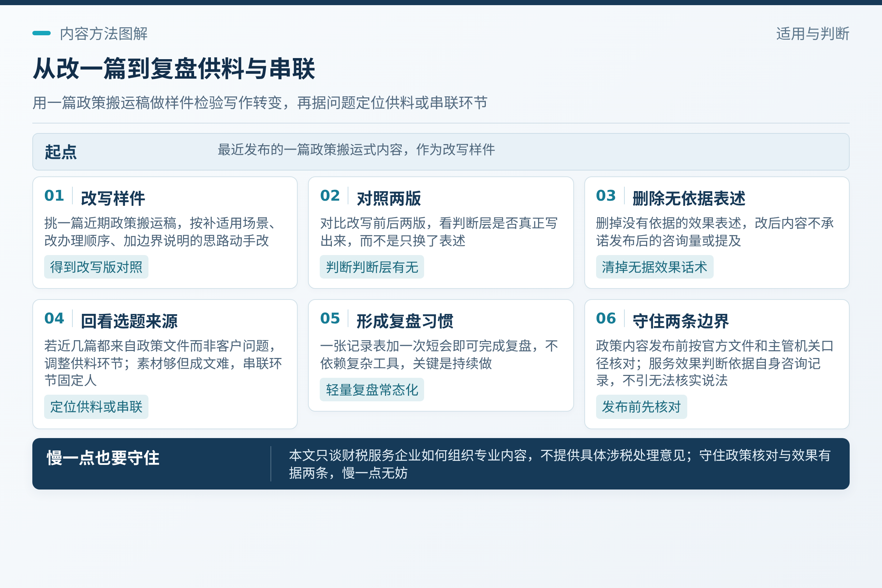The image size is (882, 588).
Task: Click the step number 01
Action: click(54, 196)
